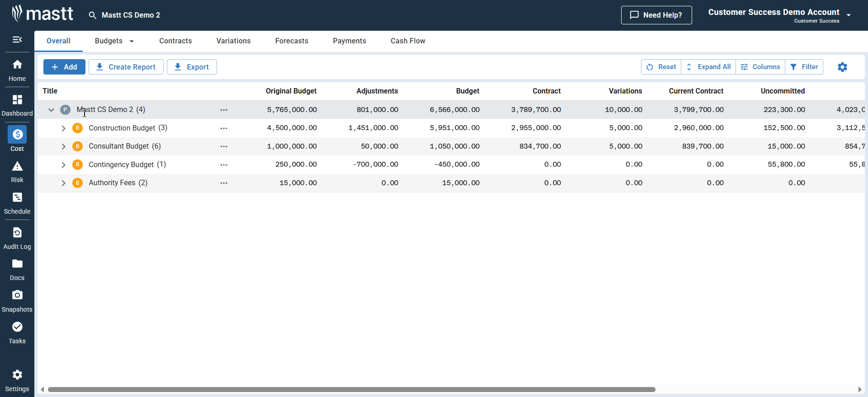
Task: Click the Add button
Action: point(64,67)
